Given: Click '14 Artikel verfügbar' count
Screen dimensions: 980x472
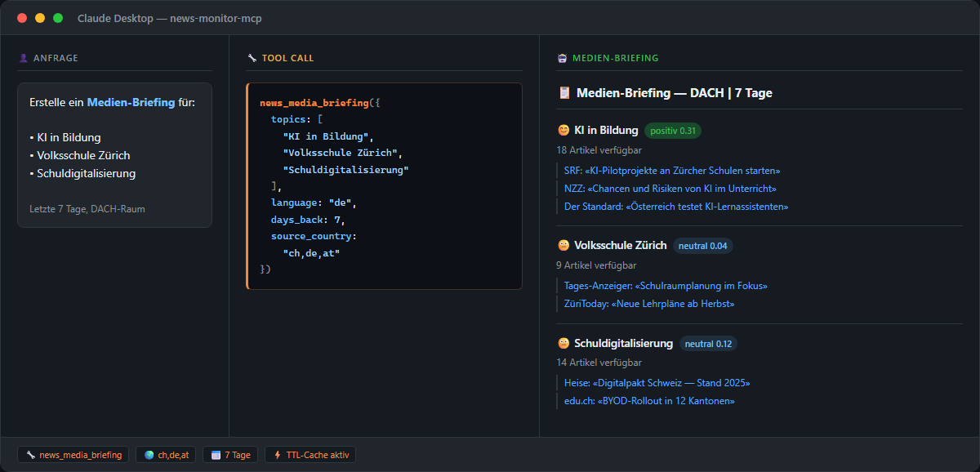Looking at the screenshot, I should (x=599, y=363).
